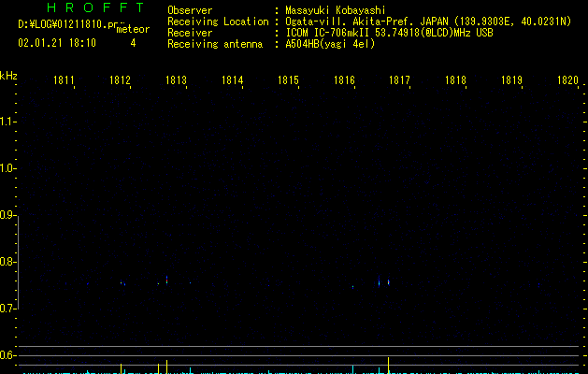
Task: Select ICOM IC-706mkII receiver frequency text
Action: point(389,33)
